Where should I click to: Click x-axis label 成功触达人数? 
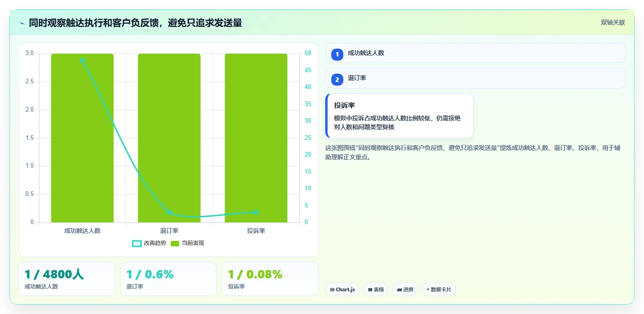[82, 231]
